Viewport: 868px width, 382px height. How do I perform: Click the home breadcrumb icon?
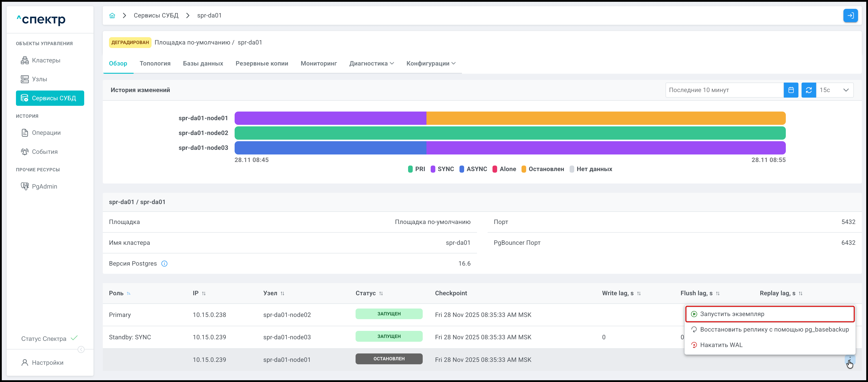click(x=112, y=15)
